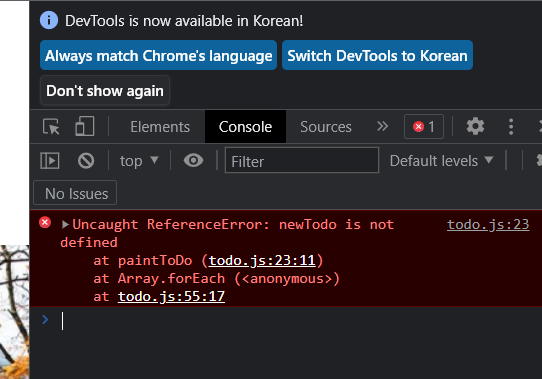Open the todo.js:23 source link on the right
This screenshot has height=379, width=542.
tap(488, 224)
